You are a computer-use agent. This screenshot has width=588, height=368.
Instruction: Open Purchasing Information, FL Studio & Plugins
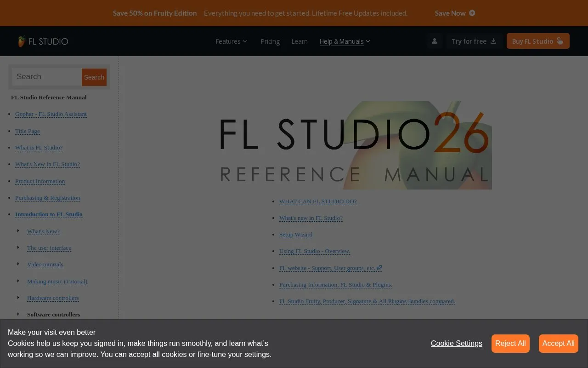point(336,285)
